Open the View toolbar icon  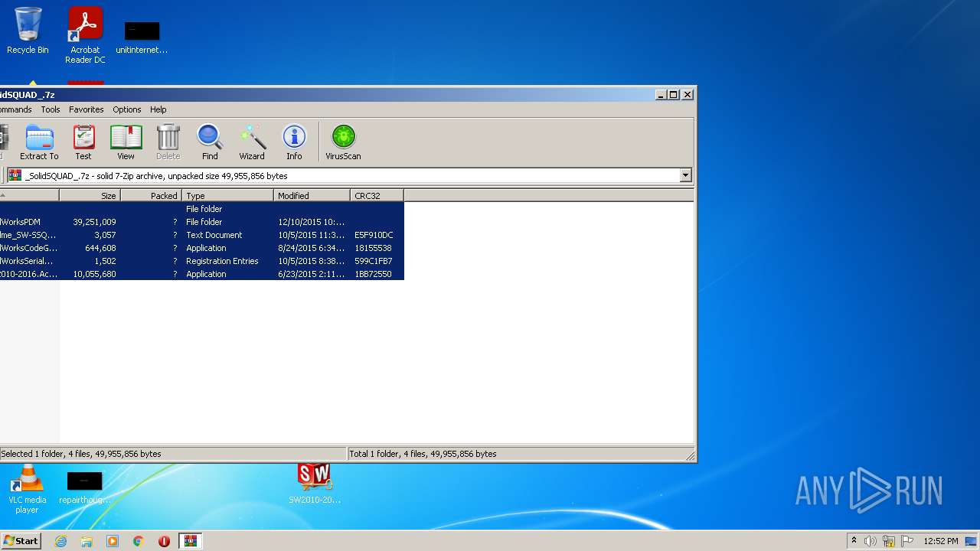[x=126, y=142]
